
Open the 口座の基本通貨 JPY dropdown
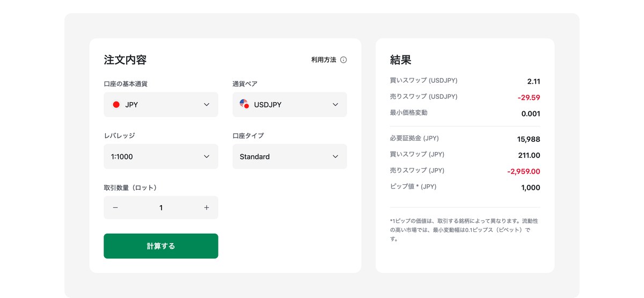tap(161, 105)
